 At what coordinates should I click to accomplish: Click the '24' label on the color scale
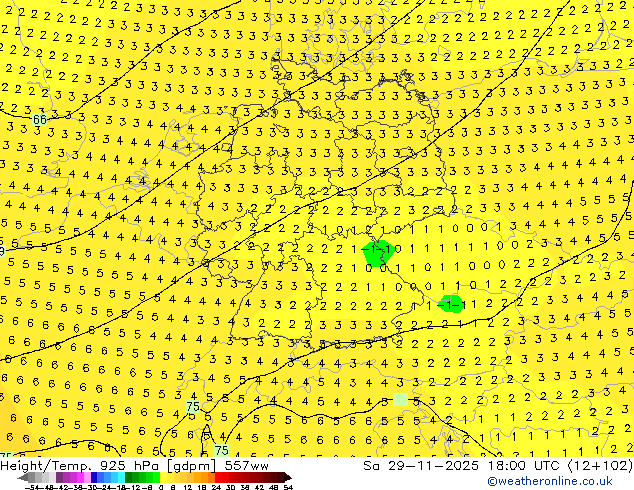(216, 487)
